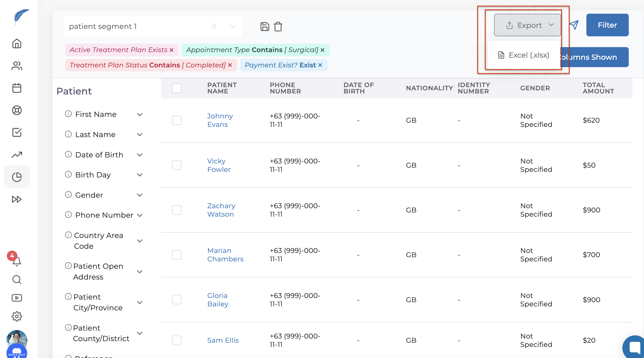This screenshot has height=358, width=644.
Task: Click the paper plane send icon
Action: coord(574,25)
